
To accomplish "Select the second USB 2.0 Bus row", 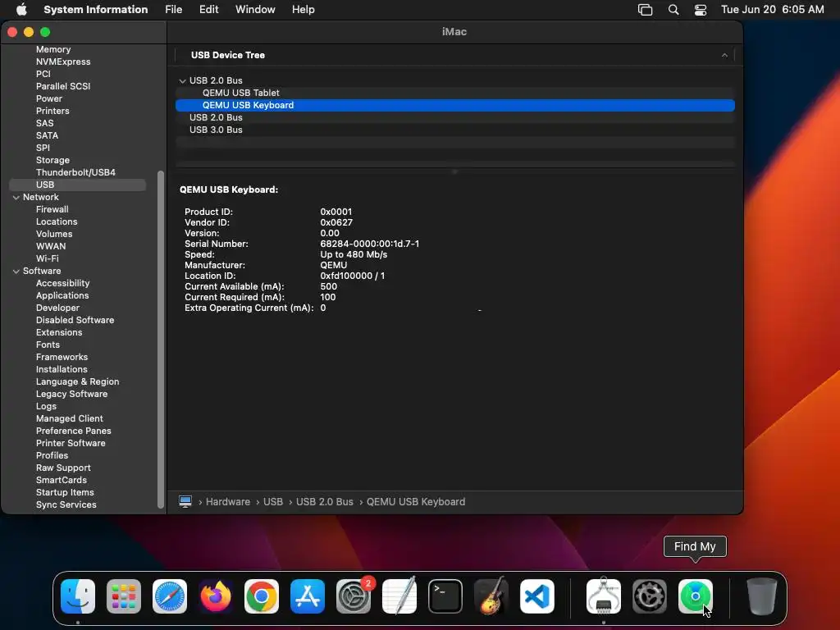I will click(x=454, y=117).
